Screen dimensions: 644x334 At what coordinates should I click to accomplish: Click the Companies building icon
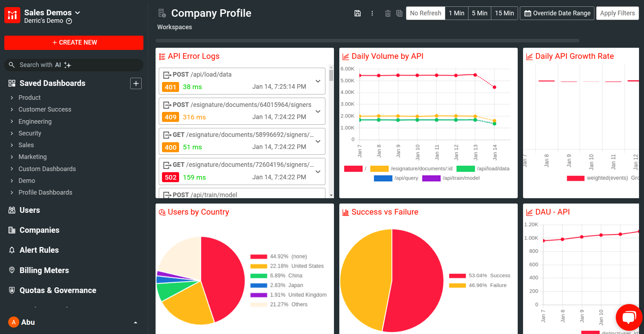12,230
